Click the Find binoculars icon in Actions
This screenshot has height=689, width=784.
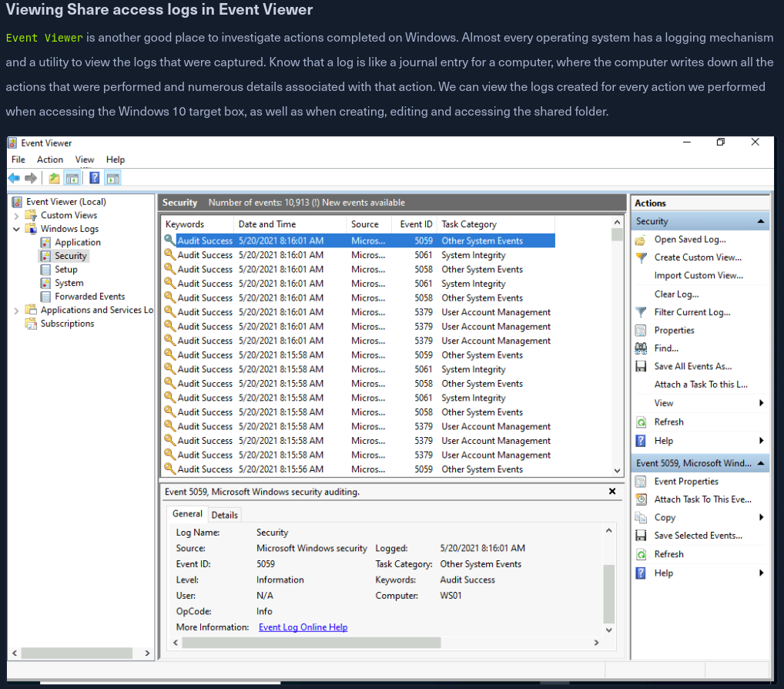[641, 348]
